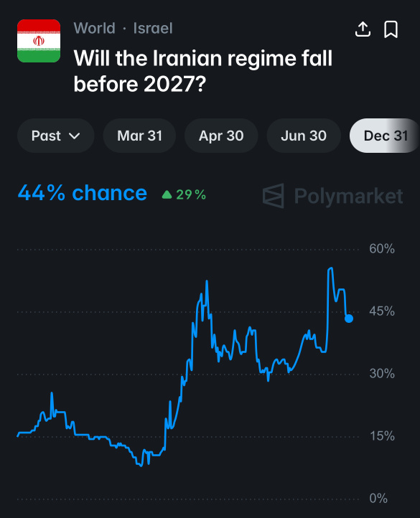Viewport: 420px width, 518px height.
Task: Bookmark this Iranian regime market
Action: [x=391, y=29]
